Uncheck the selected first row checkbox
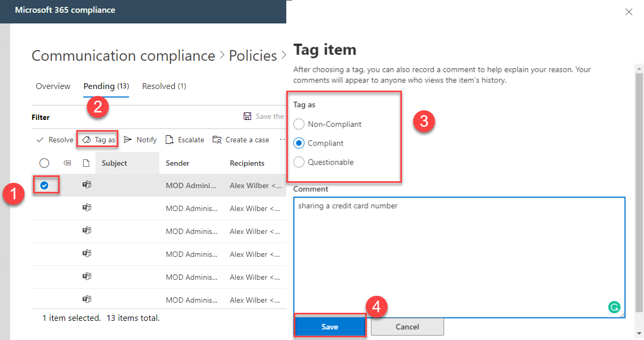644x340 pixels. [x=44, y=185]
